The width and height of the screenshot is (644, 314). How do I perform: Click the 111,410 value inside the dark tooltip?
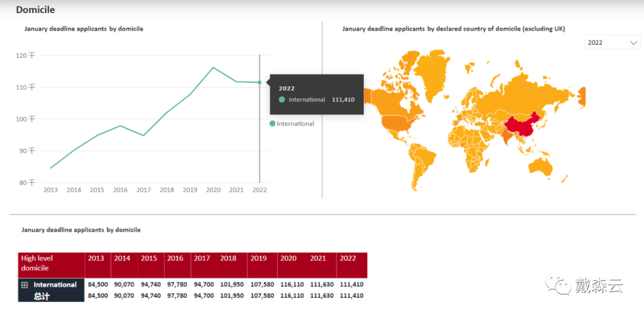(x=343, y=100)
